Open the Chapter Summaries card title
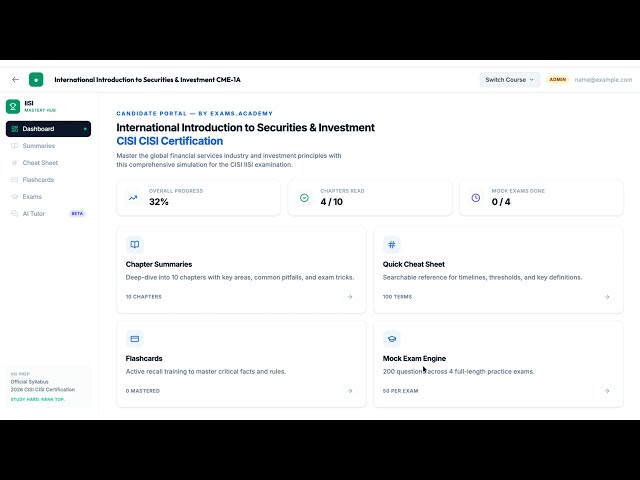Viewport: 640px width, 480px height. 159,264
